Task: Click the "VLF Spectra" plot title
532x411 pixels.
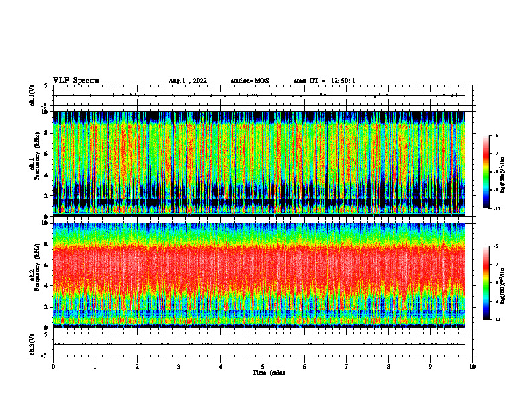Action: coord(76,80)
